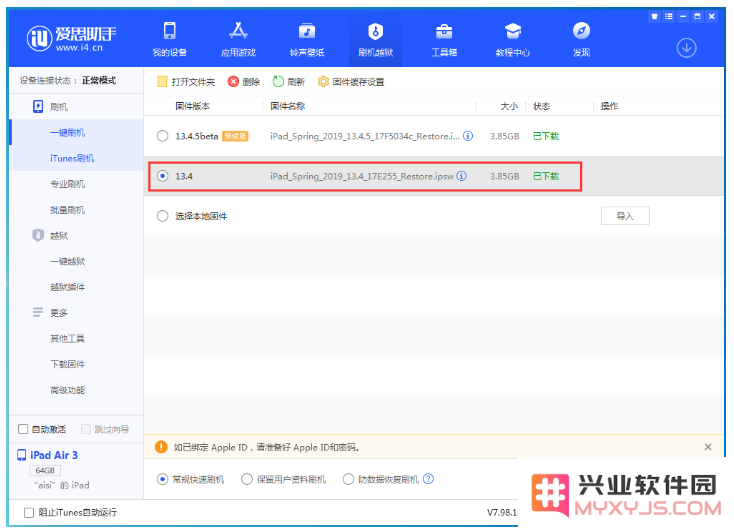Toggle 跳过向导 checkbox
Viewport: 734px width, 532px height.
[86, 429]
